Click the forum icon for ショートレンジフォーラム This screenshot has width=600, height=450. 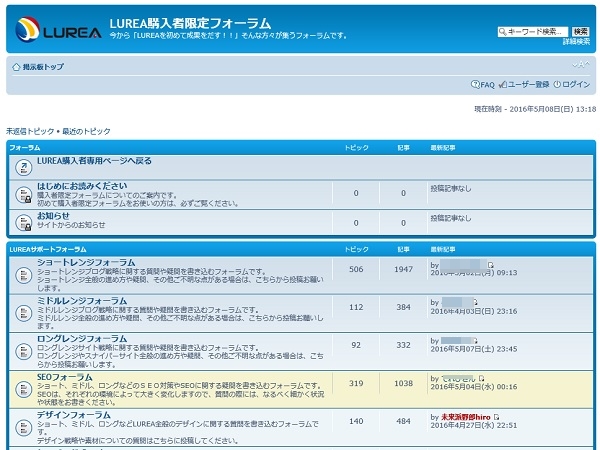click(x=23, y=275)
